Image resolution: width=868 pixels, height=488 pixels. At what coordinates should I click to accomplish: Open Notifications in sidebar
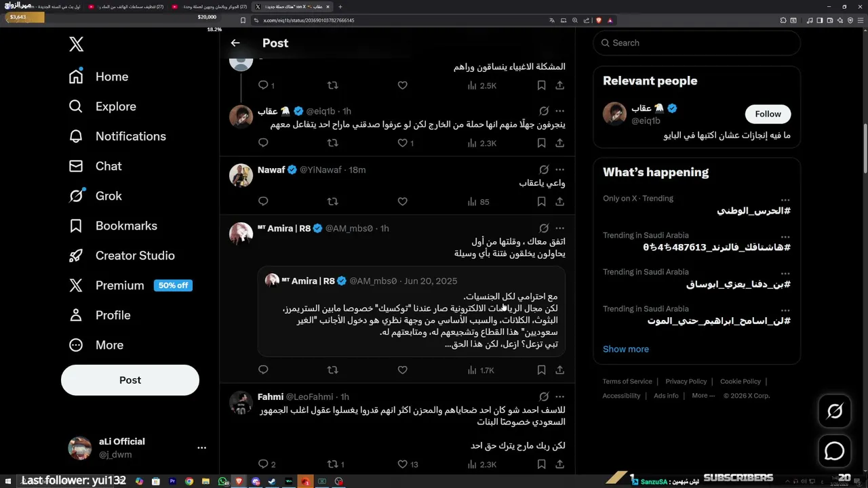pos(117,136)
